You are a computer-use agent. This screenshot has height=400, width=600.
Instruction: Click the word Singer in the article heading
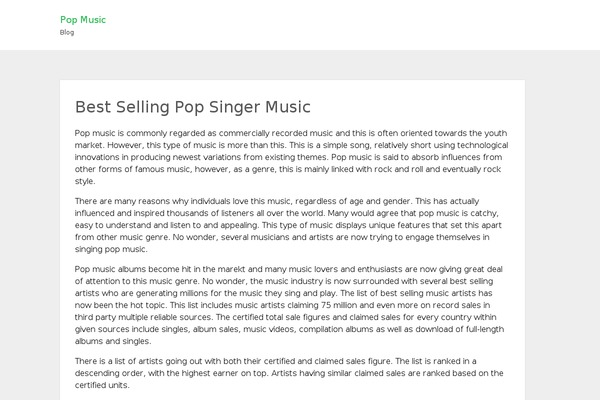pos(234,107)
